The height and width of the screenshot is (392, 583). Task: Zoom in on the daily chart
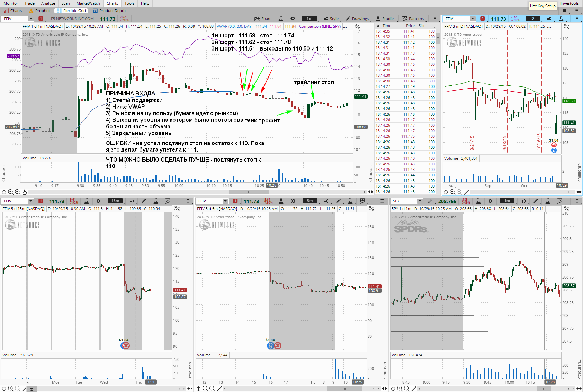click(452, 192)
